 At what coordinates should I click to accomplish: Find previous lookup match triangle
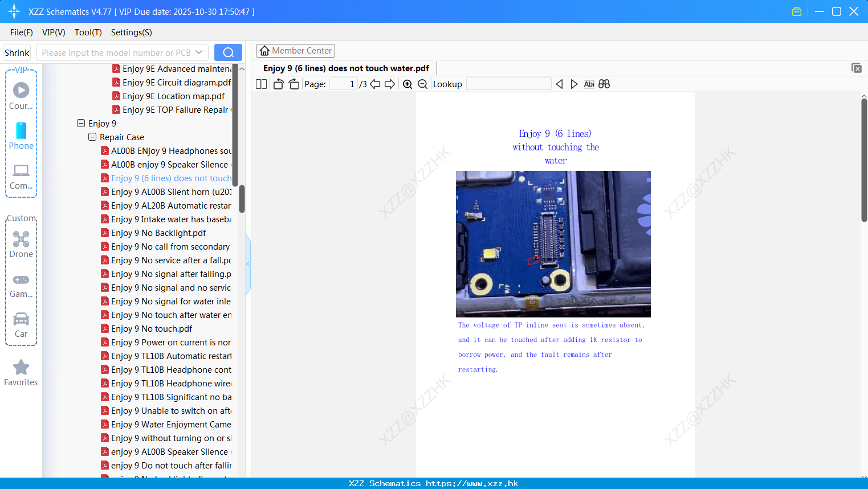tap(559, 84)
